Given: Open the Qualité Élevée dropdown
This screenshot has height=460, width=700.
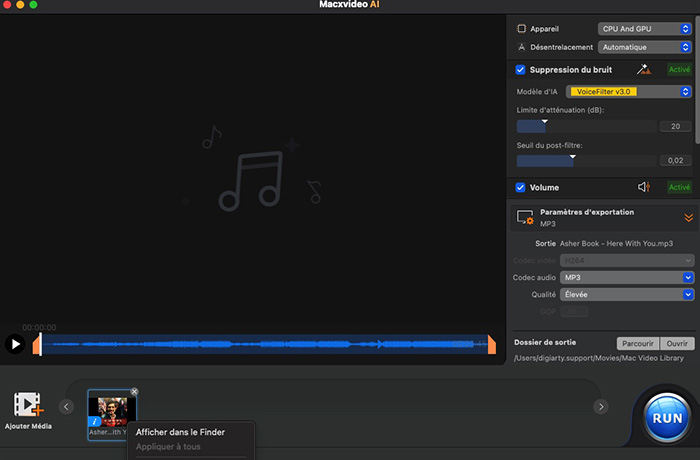Looking at the screenshot, I should point(627,294).
